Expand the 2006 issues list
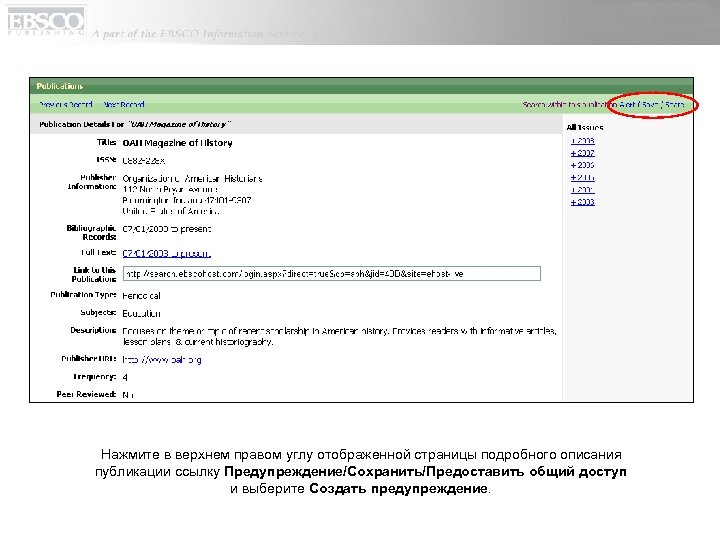The image size is (720, 540). pyautogui.click(x=583, y=165)
